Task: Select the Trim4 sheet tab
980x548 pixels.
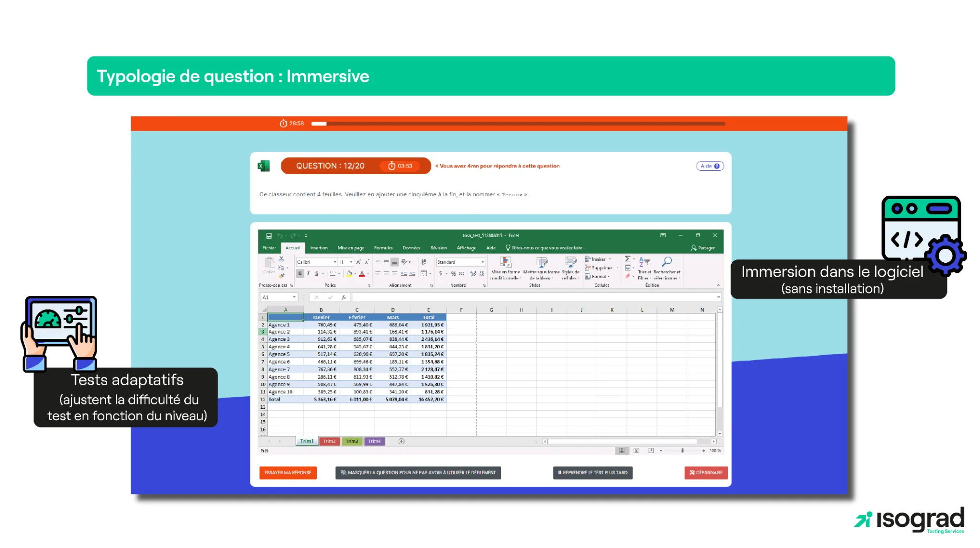Action: [x=375, y=441]
